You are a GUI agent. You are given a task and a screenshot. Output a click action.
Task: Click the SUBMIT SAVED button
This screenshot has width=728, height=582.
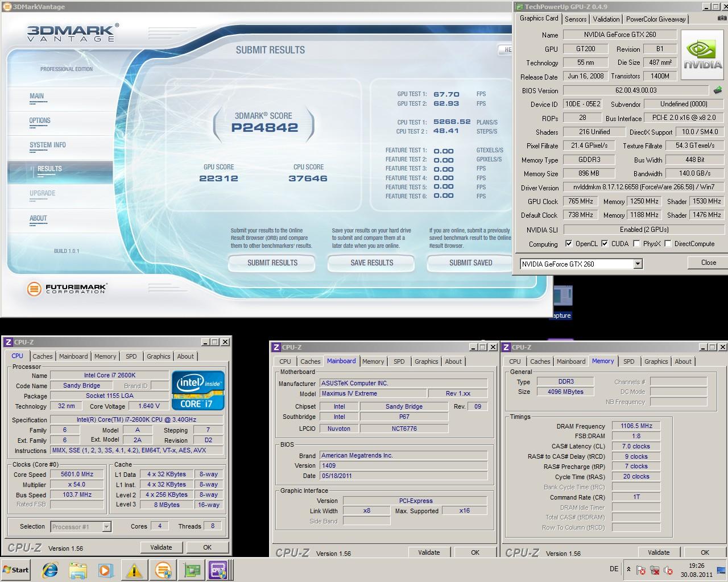[470, 263]
